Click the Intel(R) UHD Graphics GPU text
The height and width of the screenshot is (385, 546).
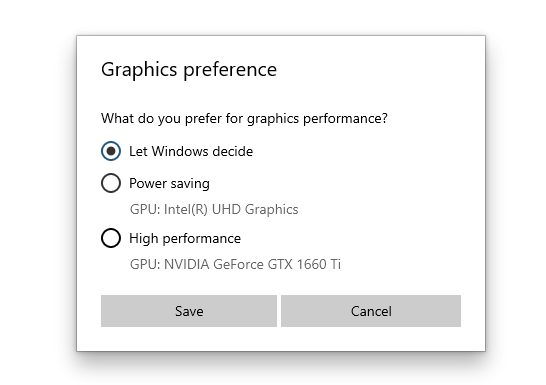[231, 210]
